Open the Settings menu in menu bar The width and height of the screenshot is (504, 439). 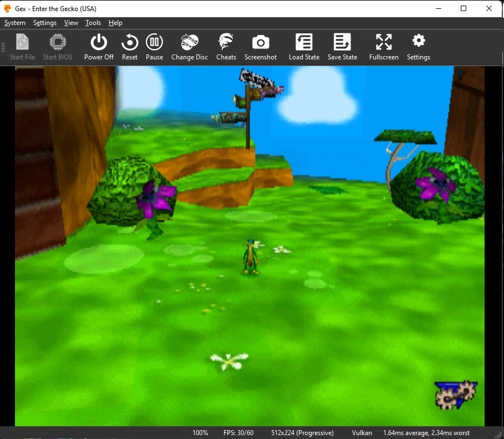[x=45, y=23]
